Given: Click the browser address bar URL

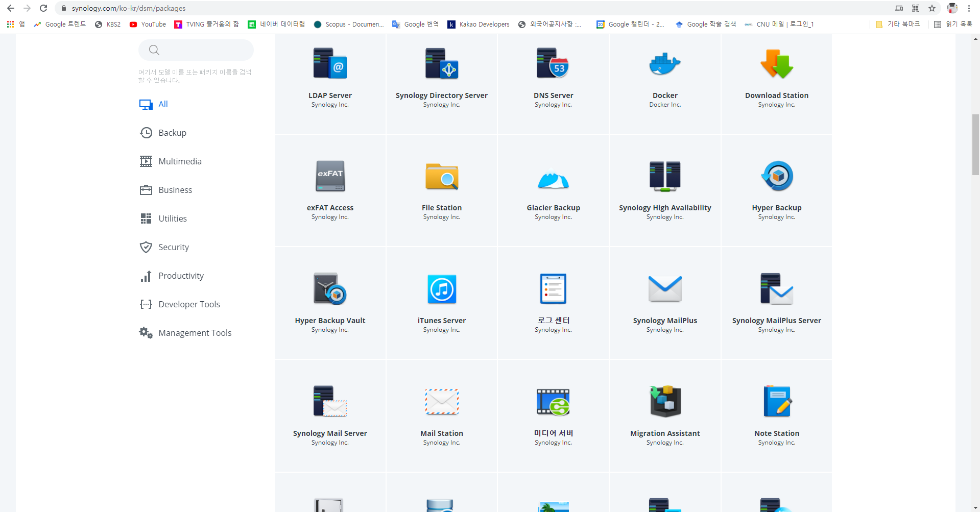Looking at the screenshot, I should 129,8.
